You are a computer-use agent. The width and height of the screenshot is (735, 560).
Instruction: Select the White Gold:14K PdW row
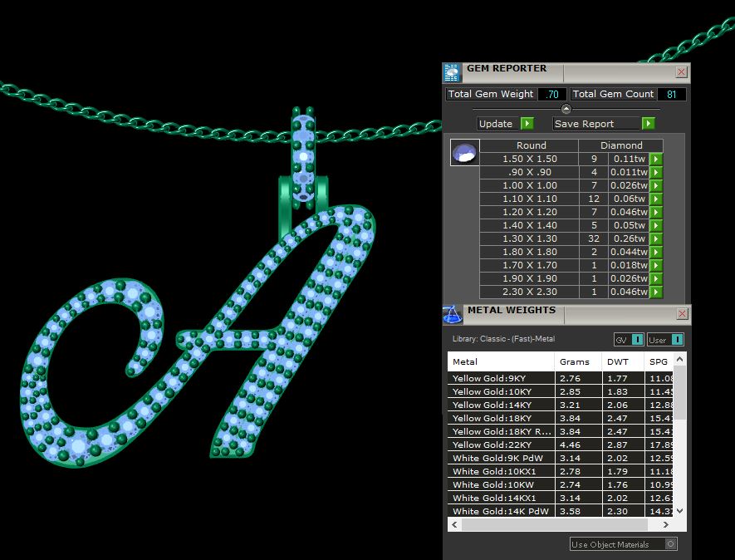click(561, 511)
